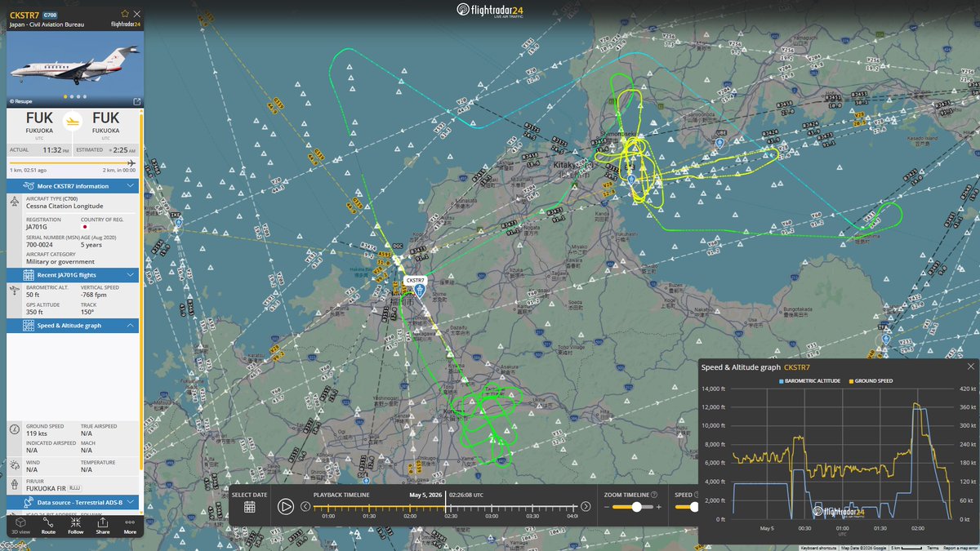980x551 pixels.
Task: Select the first photo carousel dot
Action: [65, 97]
